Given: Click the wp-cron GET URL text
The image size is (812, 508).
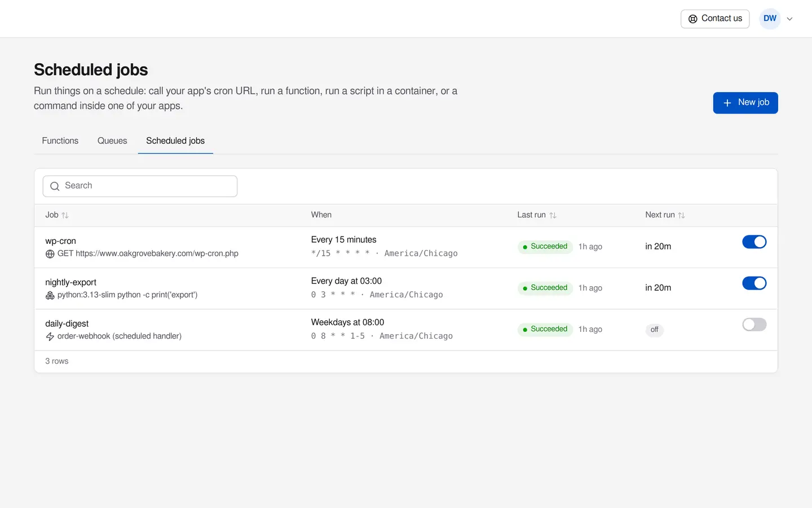Looking at the screenshot, I should click(x=148, y=253).
